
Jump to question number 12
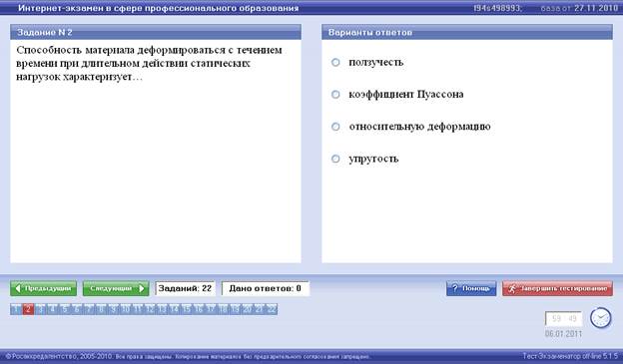150,309
